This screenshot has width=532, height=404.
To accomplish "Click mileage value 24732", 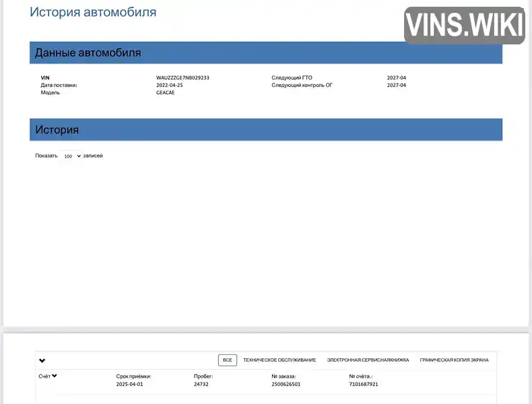I will (201, 384).
